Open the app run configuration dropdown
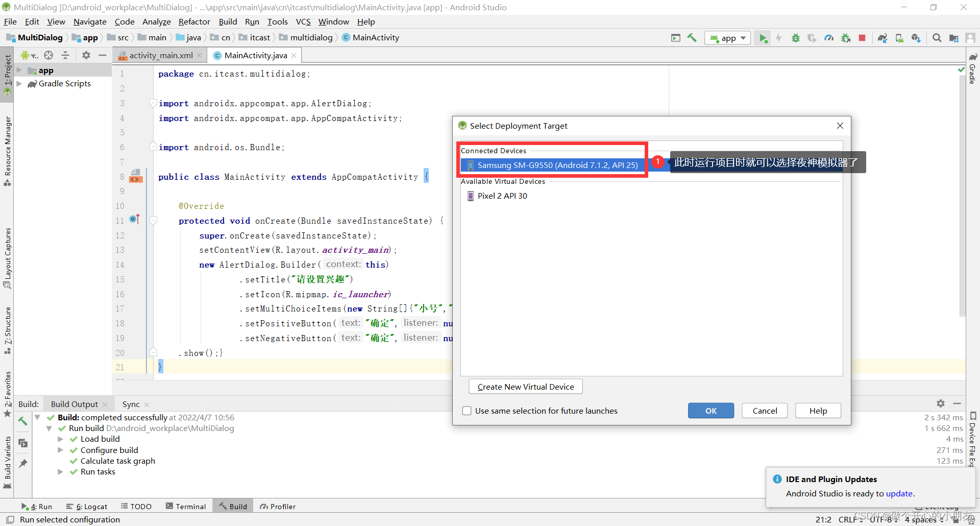 pos(728,38)
